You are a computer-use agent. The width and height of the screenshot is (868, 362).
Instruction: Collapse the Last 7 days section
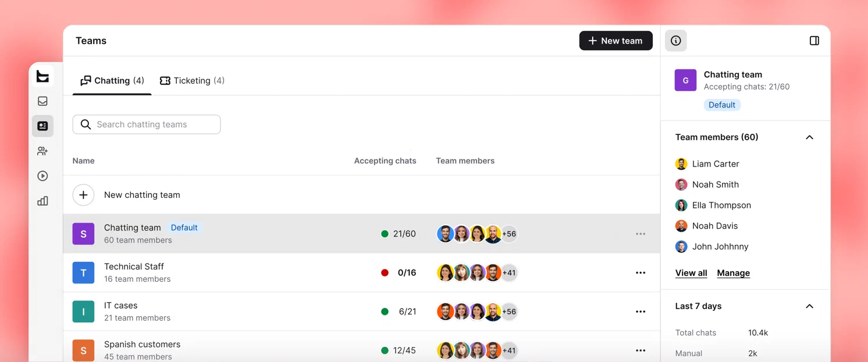tap(809, 306)
